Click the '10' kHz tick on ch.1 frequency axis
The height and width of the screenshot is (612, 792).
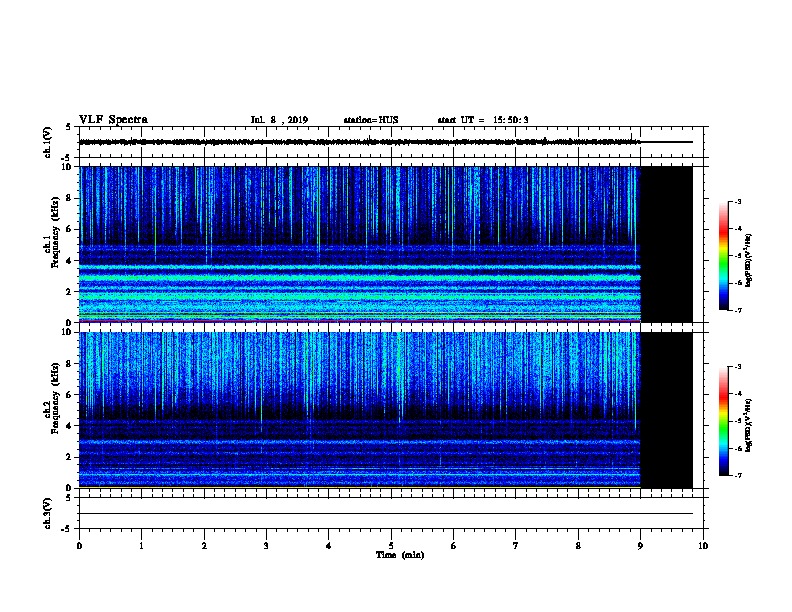(x=69, y=167)
